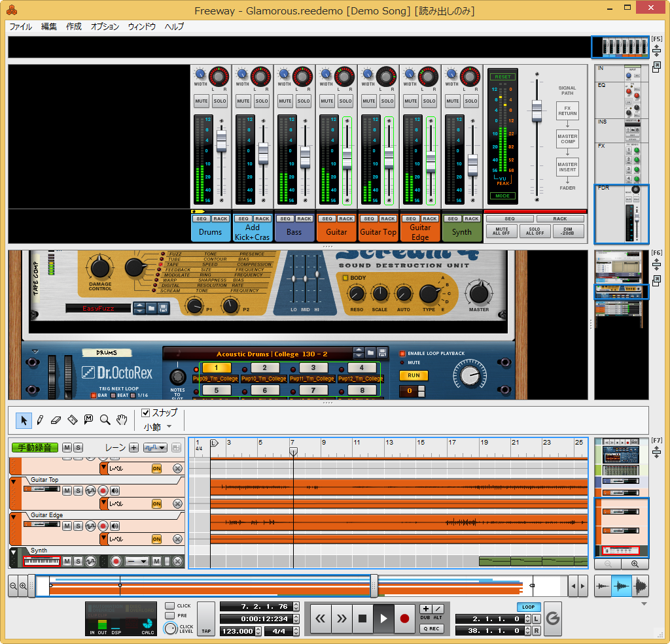Select the Hand tool
Image resolution: width=670 pixels, height=644 pixels.
pos(122,420)
